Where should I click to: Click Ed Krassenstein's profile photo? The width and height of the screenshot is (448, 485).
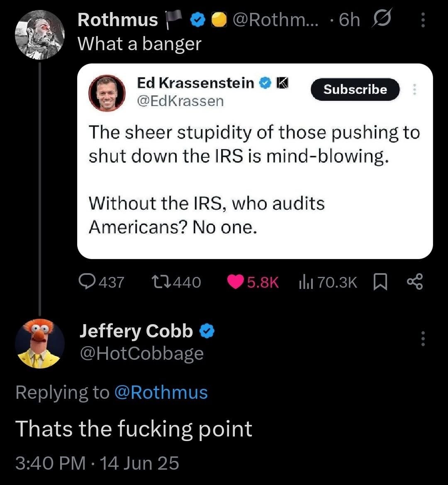click(107, 93)
